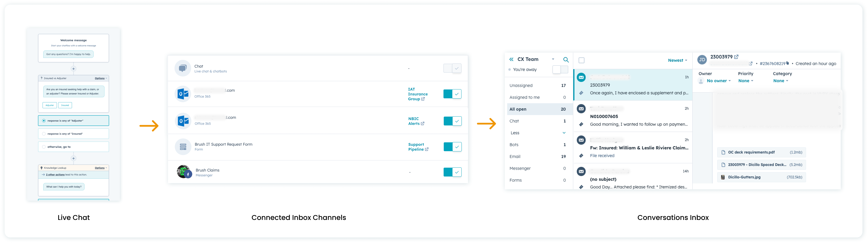
Task: Copy the ticket ID #2367608219
Action: [x=788, y=63]
